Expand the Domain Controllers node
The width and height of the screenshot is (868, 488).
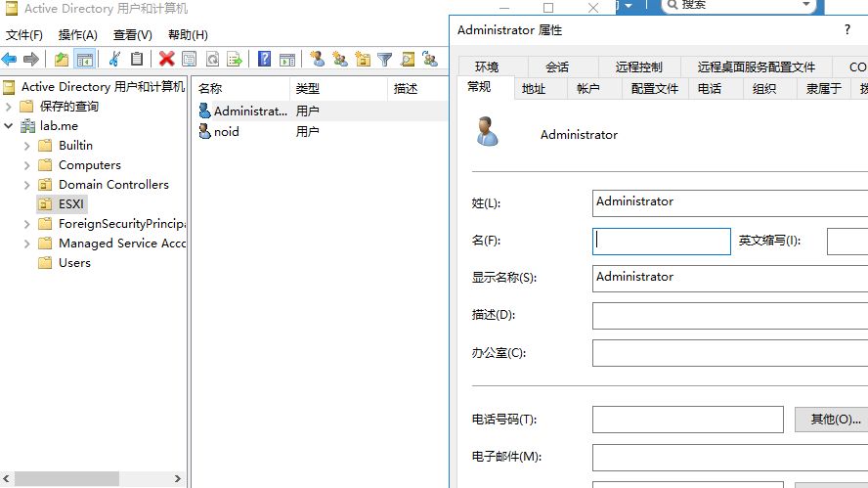[x=26, y=185]
